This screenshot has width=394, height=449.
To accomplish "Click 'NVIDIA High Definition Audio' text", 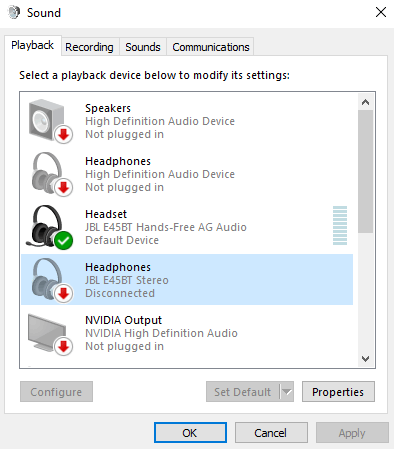I will 161,333.
